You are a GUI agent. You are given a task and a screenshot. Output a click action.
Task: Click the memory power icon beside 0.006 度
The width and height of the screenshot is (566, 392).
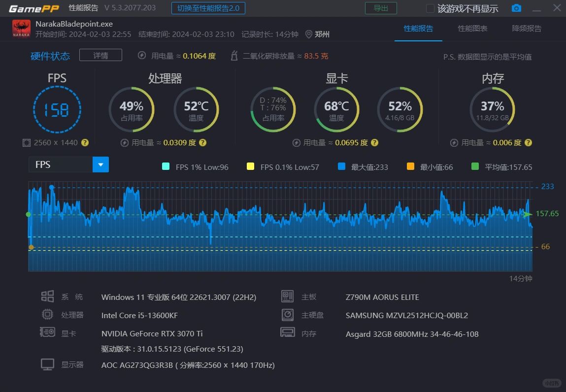(454, 143)
